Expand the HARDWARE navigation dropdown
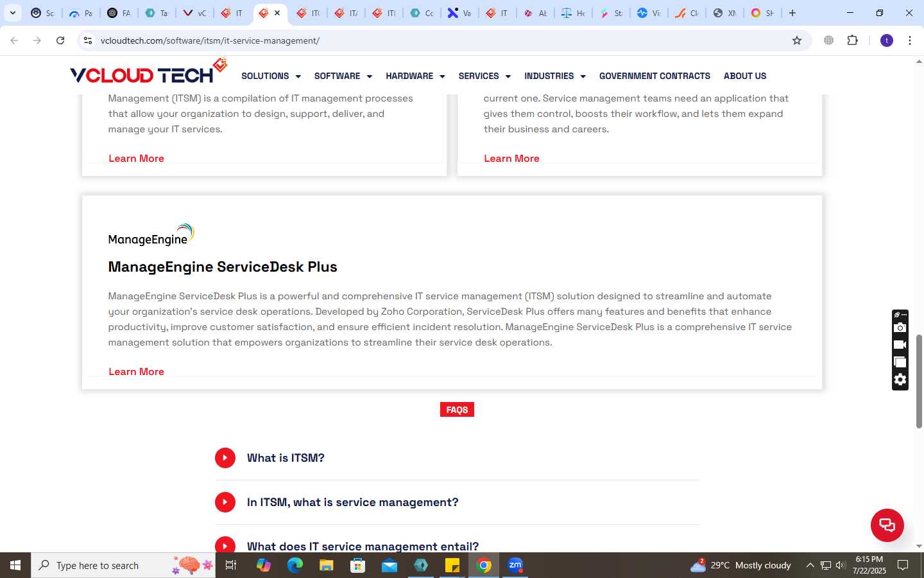The width and height of the screenshot is (924, 578). click(x=415, y=76)
